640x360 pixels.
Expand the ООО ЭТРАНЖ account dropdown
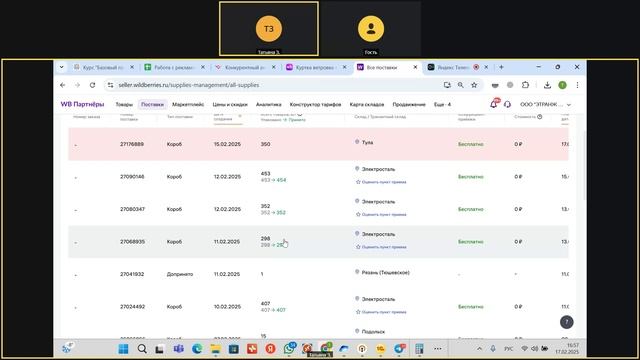(x=545, y=104)
